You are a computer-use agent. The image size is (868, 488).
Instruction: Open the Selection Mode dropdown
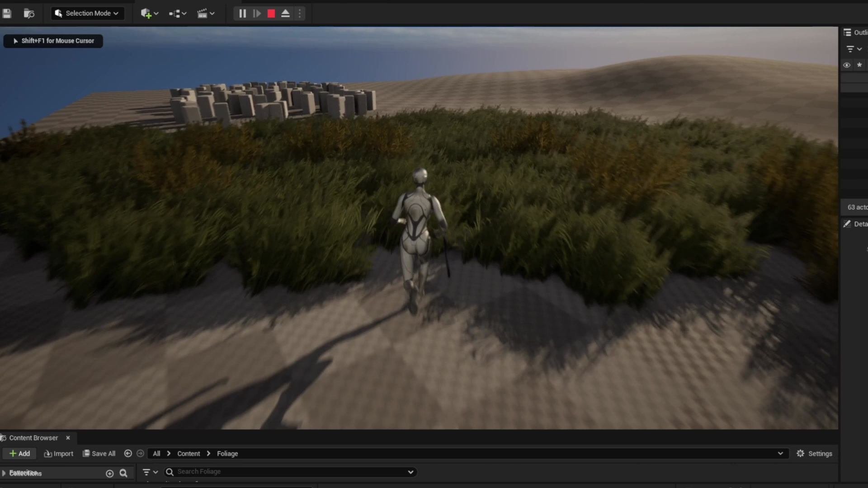87,14
